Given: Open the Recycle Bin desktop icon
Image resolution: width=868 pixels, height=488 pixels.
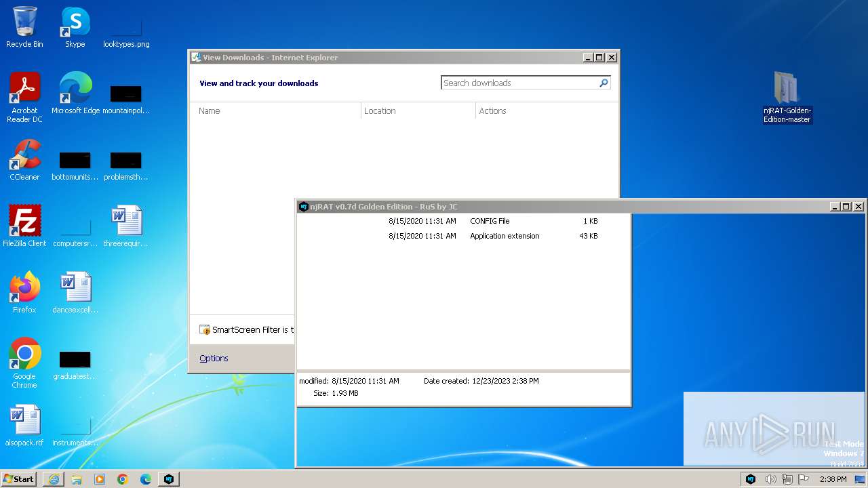Looking at the screenshot, I should coord(24,27).
